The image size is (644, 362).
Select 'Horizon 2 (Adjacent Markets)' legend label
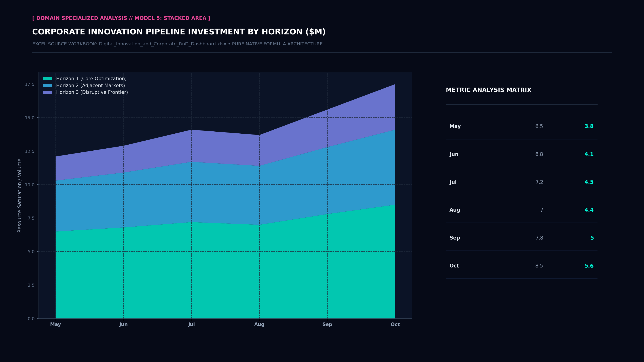[91, 85]
